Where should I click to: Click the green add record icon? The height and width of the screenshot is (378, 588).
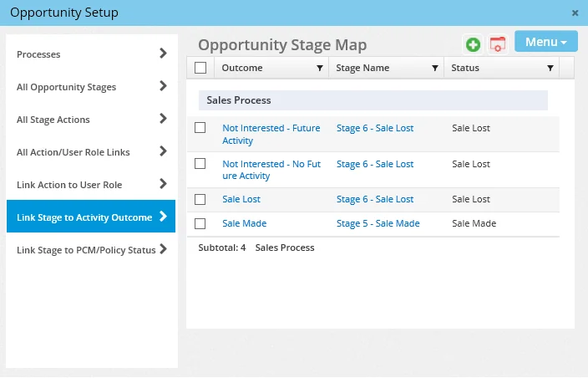473,44
